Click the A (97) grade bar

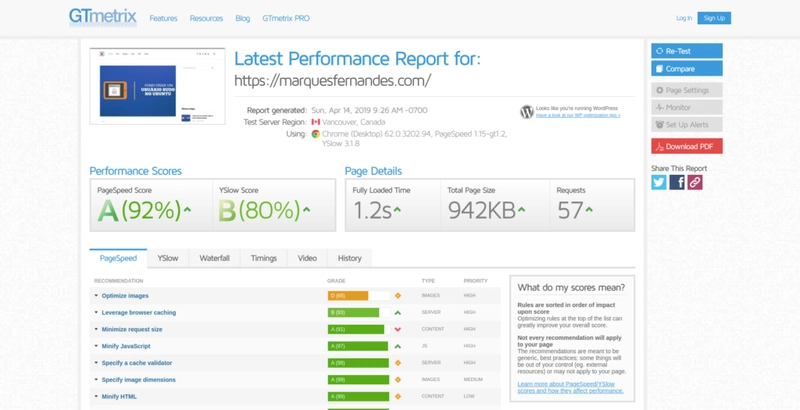pyautogui.click(x=359, y=346)
